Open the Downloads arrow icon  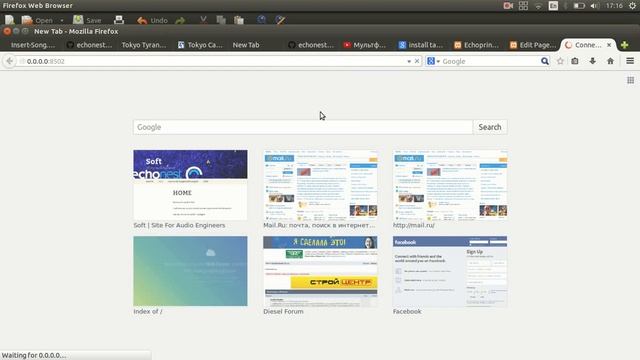592,61
